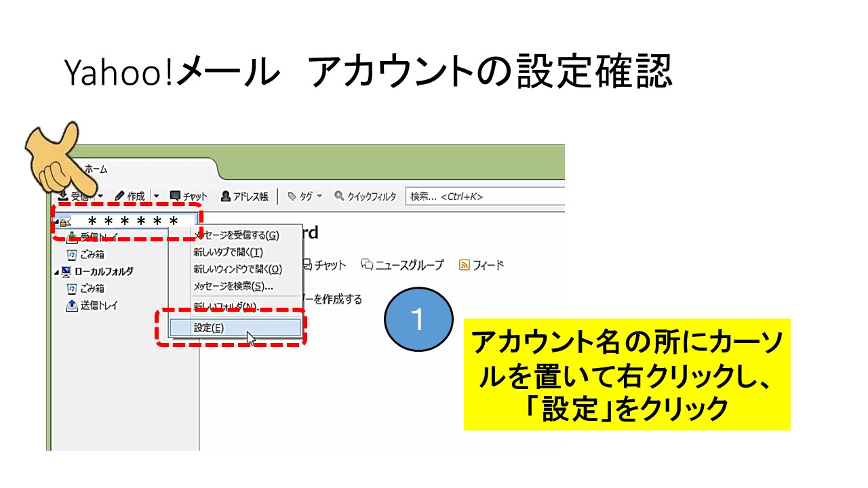This screenshot has height=488, width=868.
Task: Collapse the ローカルフォルダ tree node
Action: (56, 272)
